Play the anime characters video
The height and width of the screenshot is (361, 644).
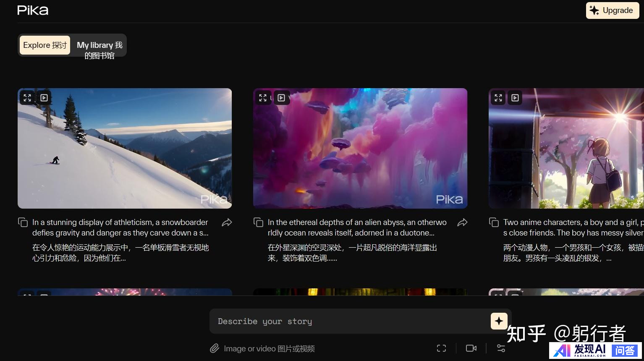(515, 98)
